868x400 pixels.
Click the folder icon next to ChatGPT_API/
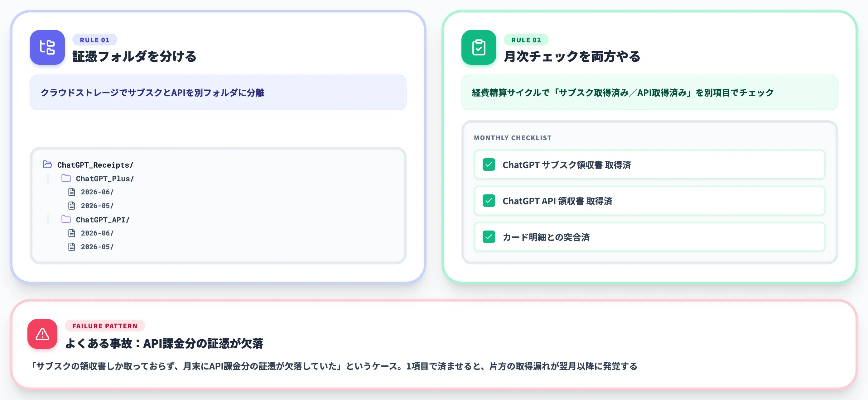(66, 219)
